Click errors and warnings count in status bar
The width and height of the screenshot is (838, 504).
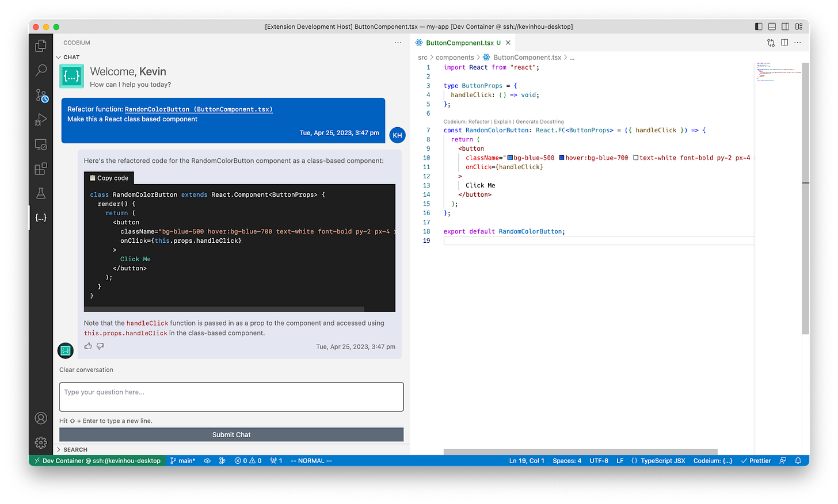pos(248,461)
